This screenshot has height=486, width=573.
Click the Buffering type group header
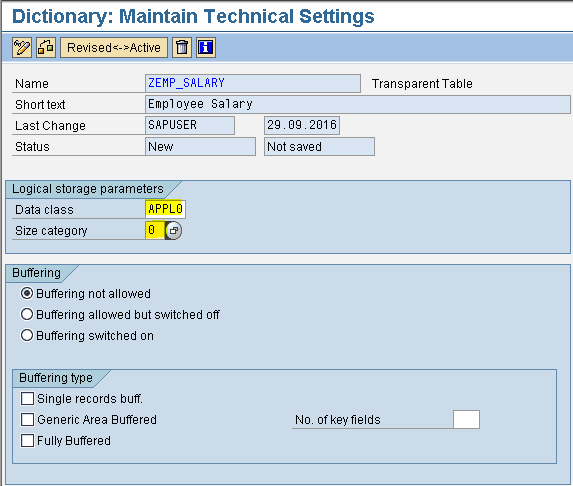(x=56, y=378)
